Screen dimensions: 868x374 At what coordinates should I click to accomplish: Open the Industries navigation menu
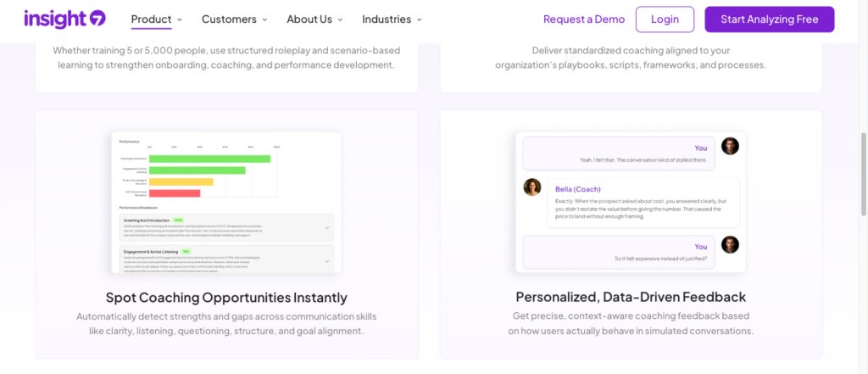392,19
